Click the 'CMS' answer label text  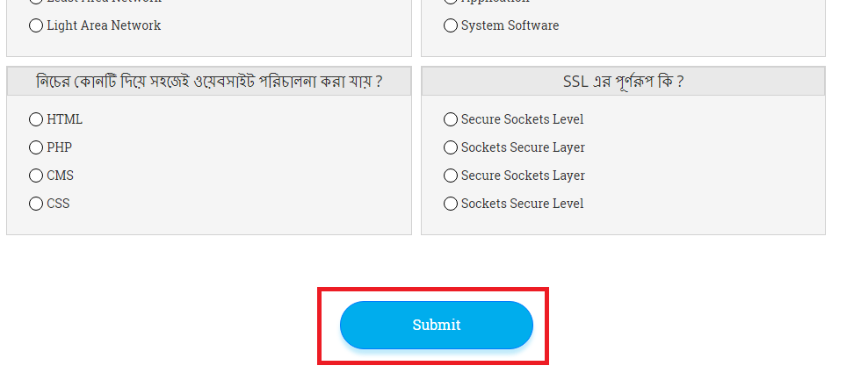coord(61,176)
